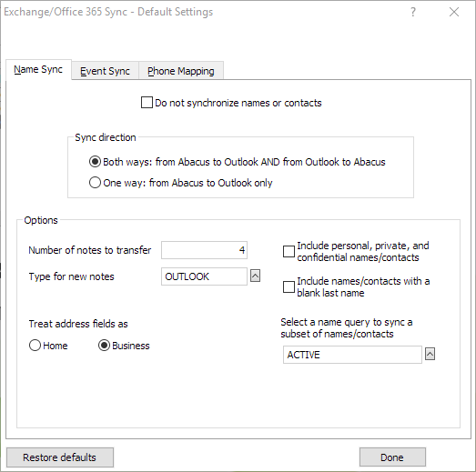Enable Do not synchronize names or contacts

tap(147, 103)
